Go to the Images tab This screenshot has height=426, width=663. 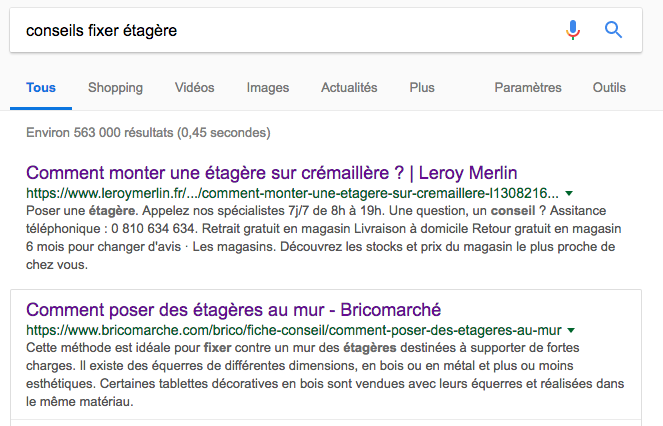267,88
